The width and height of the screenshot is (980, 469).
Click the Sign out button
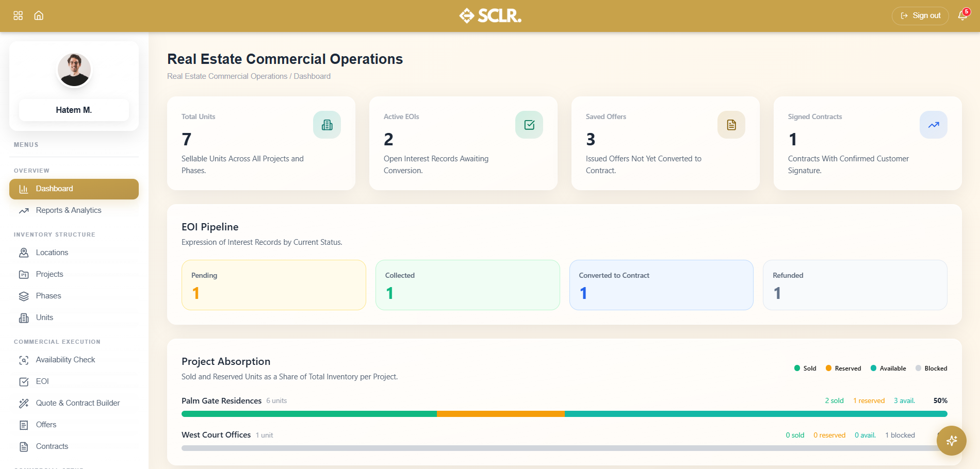920,16
